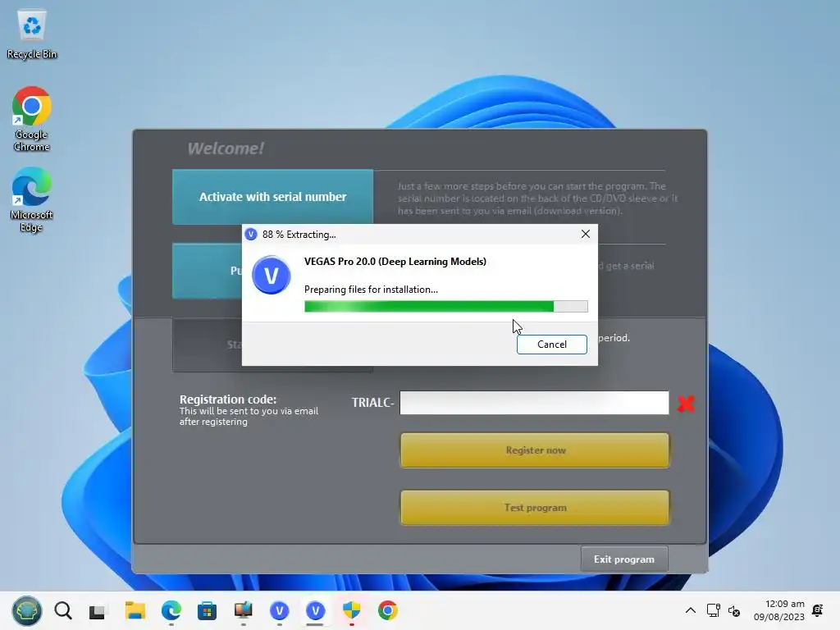
Task: Switch to first VEGAS taskbar icon
Action: tap(279, 610)
